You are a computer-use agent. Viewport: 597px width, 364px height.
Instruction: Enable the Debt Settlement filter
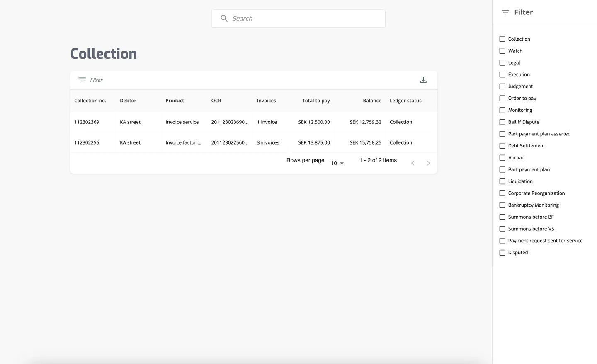pyautogui.click(x=502, y=146)
